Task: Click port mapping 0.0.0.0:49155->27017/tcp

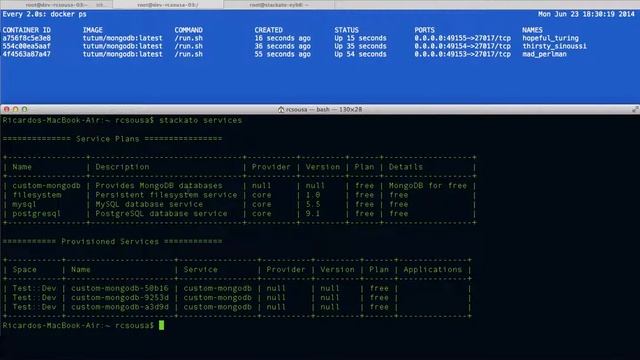Action: (x=462, y=38)
